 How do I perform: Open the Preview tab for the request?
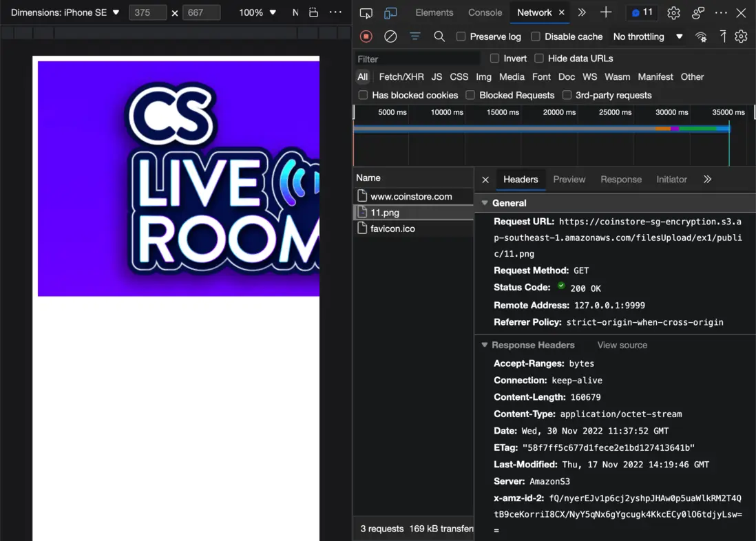[x=569, y=179]
